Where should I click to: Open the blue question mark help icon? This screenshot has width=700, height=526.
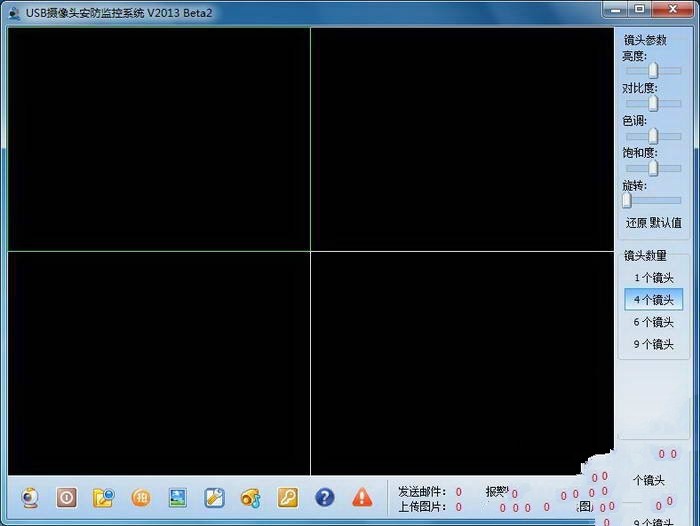[325, 497]
